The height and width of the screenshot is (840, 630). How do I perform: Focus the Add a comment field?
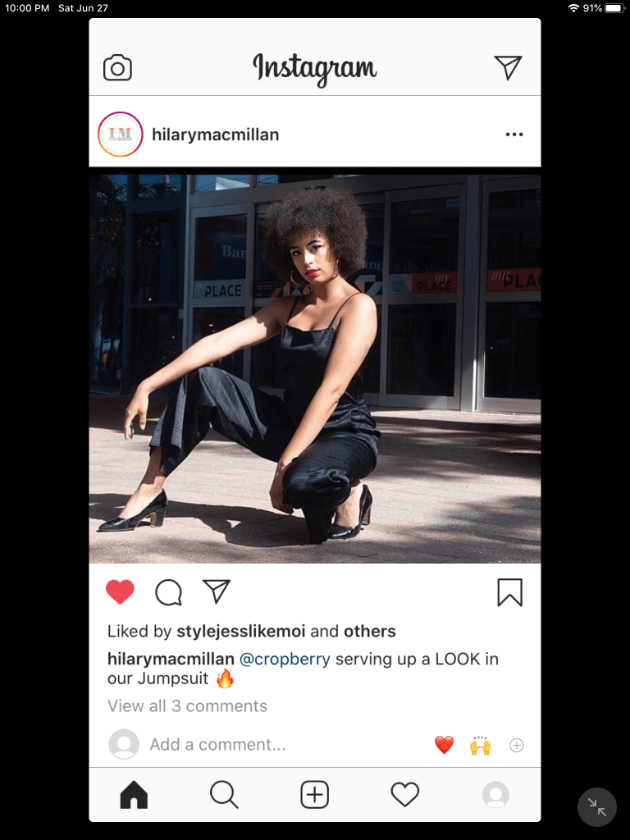click(217, 745)
